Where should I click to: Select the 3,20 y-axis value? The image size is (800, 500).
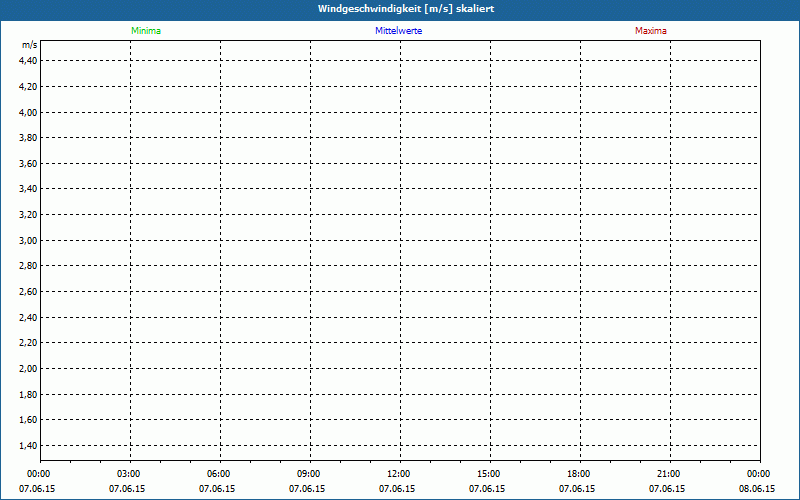(x=29, y=215)
